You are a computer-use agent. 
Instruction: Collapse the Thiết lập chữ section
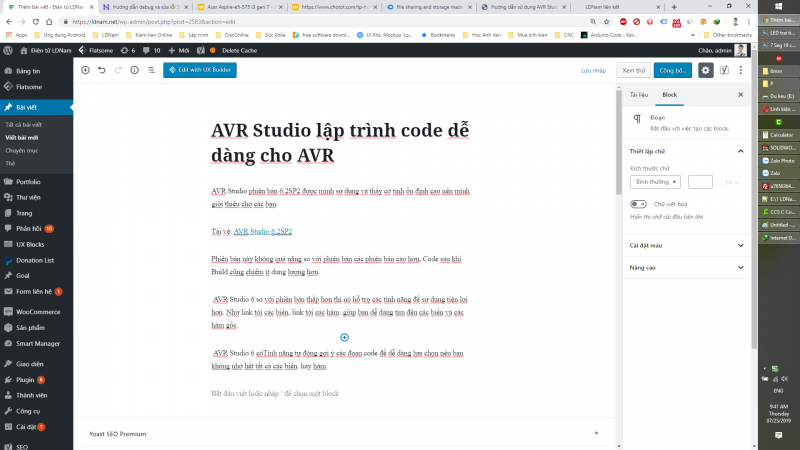pos(740,151)
